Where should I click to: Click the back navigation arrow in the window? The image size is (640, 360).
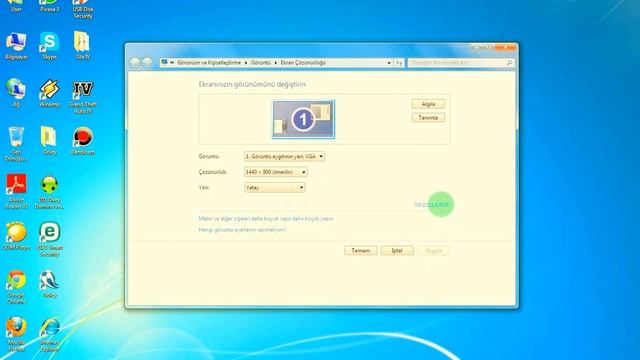coord(135,62)
